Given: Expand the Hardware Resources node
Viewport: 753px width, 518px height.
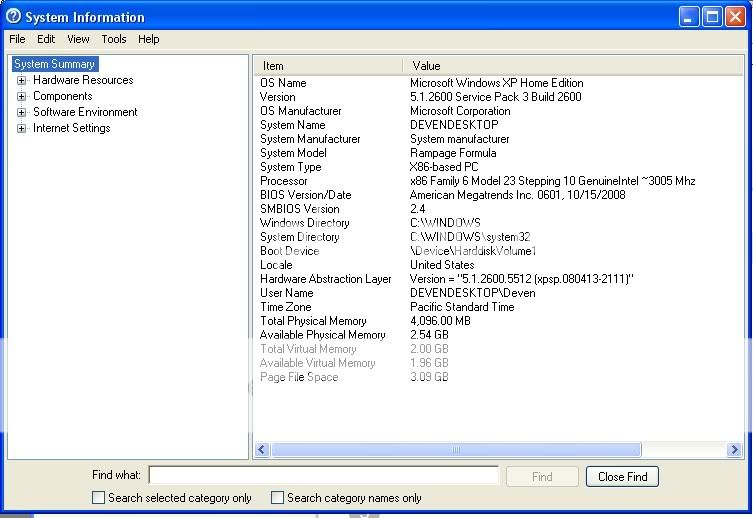Looking at the screenshot, I should [21, 80].
